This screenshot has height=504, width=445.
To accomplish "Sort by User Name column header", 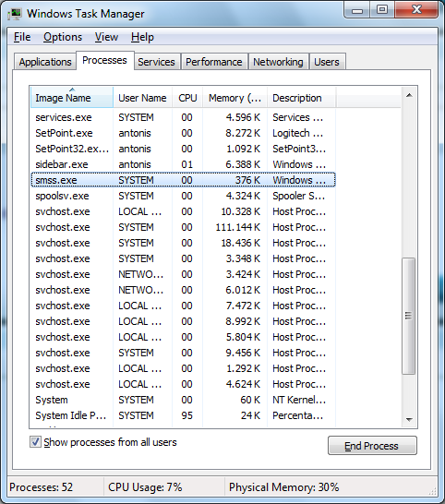I will [142, 98].
